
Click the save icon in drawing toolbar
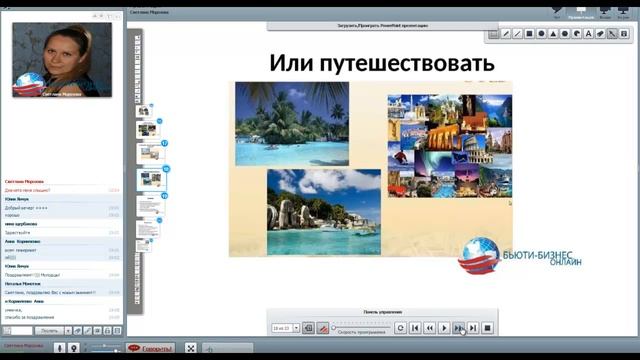[x=624, y=34]
